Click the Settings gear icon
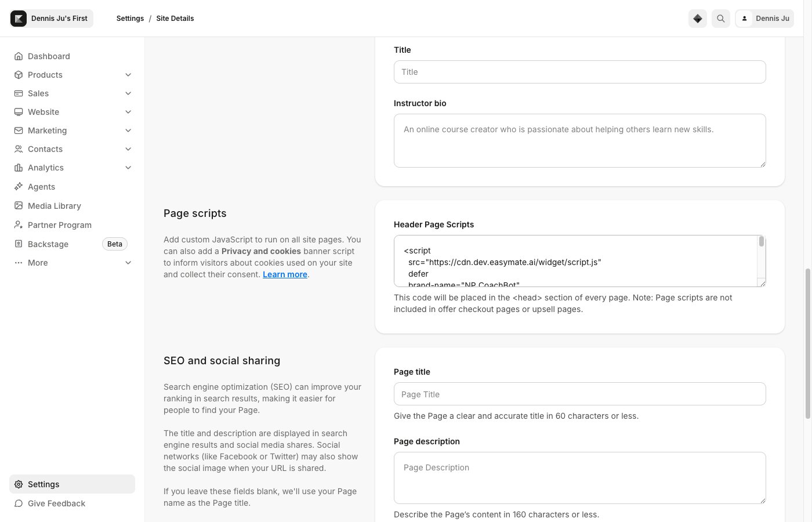Viewport: 812px width, 522px height. click(19, 484)
